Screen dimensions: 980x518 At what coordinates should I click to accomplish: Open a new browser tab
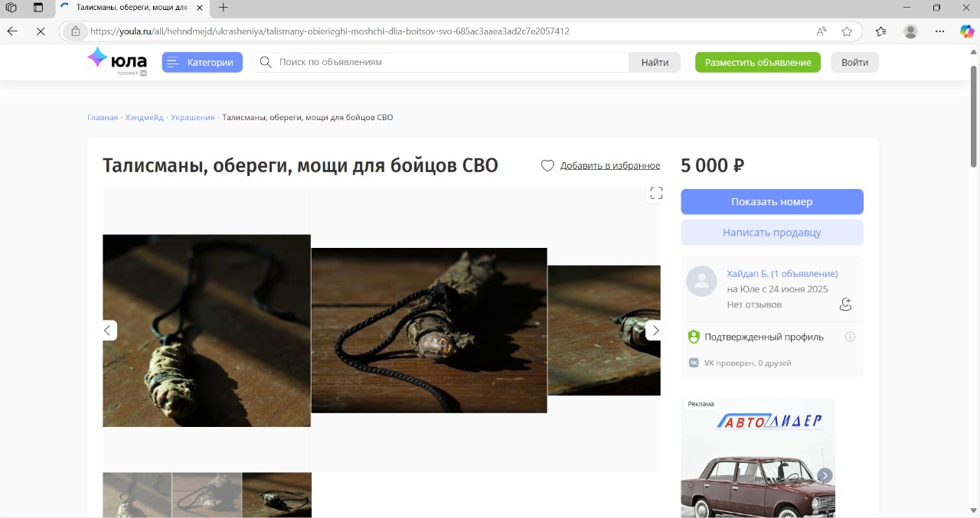224,8
